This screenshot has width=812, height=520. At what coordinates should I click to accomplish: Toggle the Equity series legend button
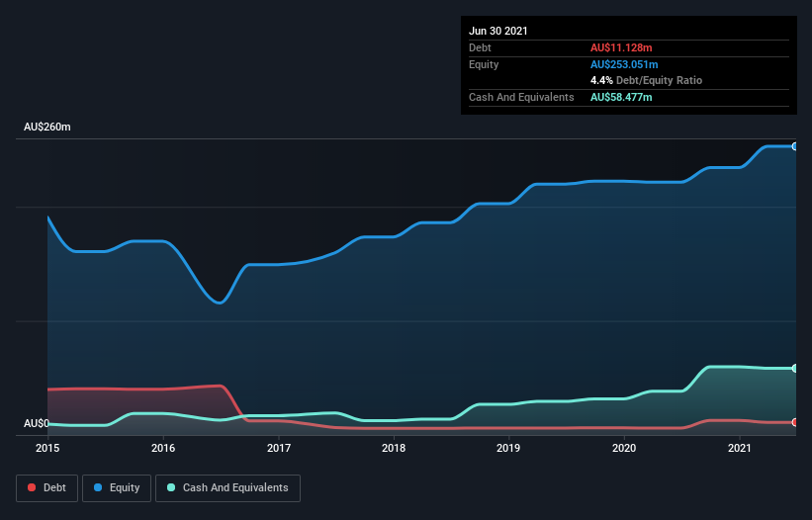(x=117, y=488)
